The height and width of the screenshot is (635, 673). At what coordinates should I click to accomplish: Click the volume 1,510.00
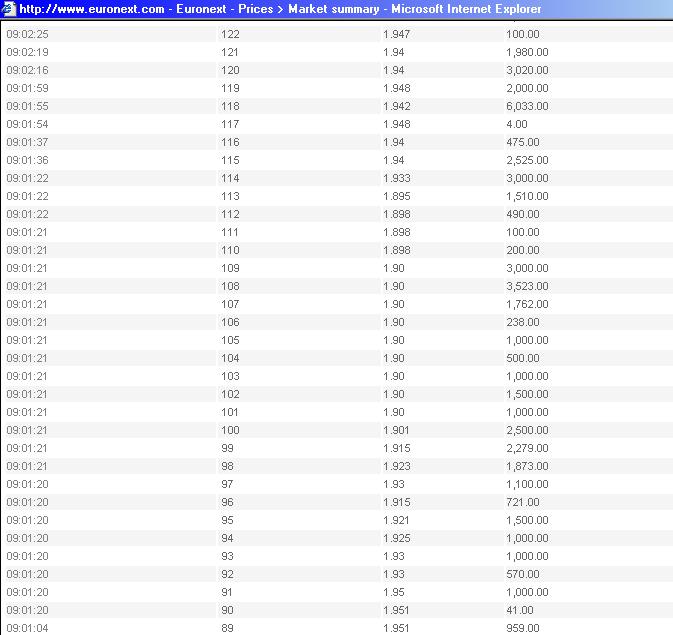point(527,197)
